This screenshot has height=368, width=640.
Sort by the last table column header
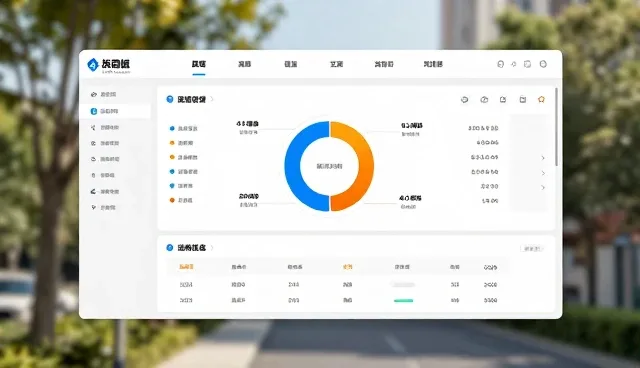490,267
